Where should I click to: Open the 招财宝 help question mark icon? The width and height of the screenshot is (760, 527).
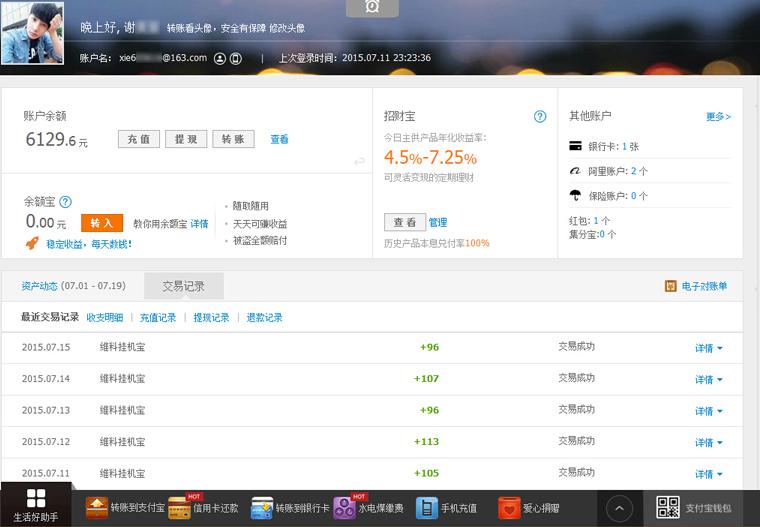pos(540,116)
